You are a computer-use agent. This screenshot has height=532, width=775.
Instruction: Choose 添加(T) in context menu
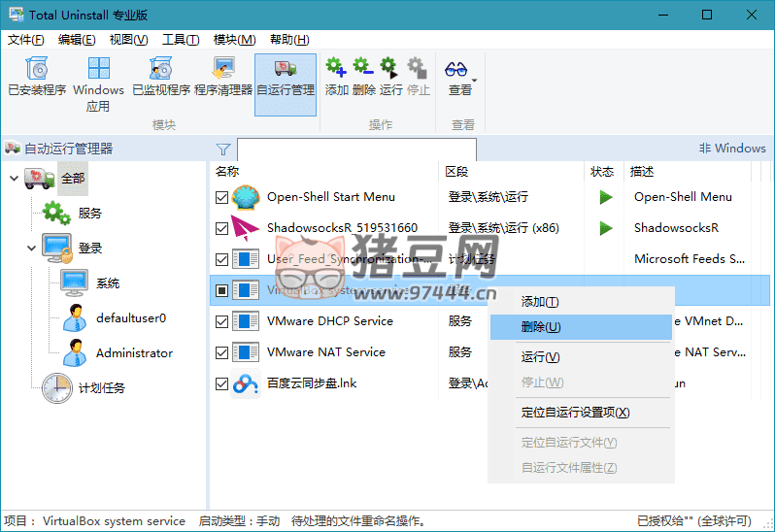(x=581, y=302)
